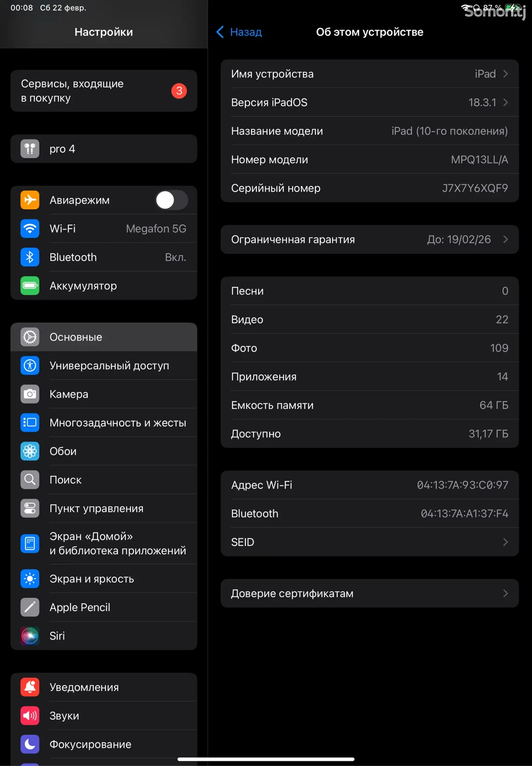
Task: Tap the Приложения count 14
Action: point(502,377)
